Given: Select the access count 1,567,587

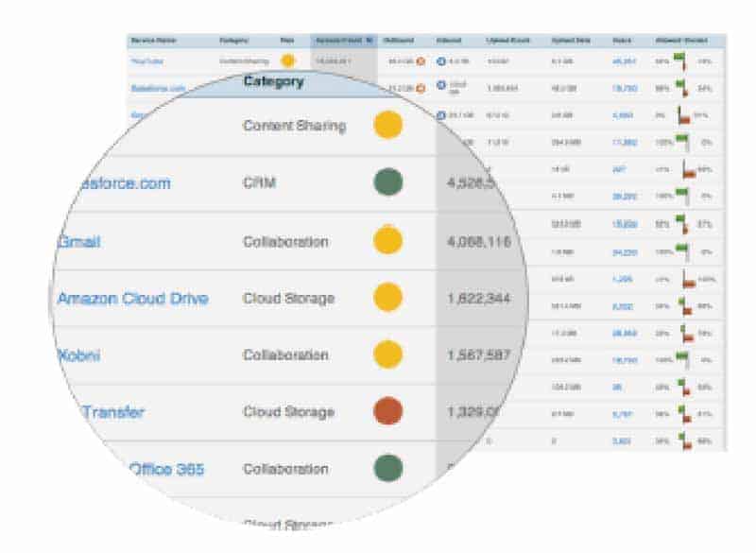Looking at the screenshot, I should [479, 355].
